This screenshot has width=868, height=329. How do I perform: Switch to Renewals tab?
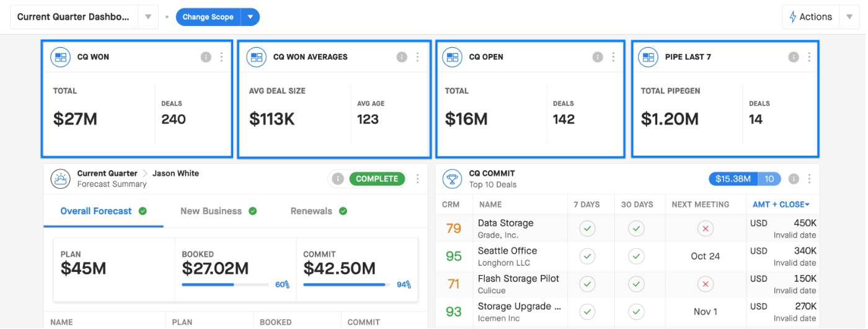pyautogui.click(x=319, y=211)
